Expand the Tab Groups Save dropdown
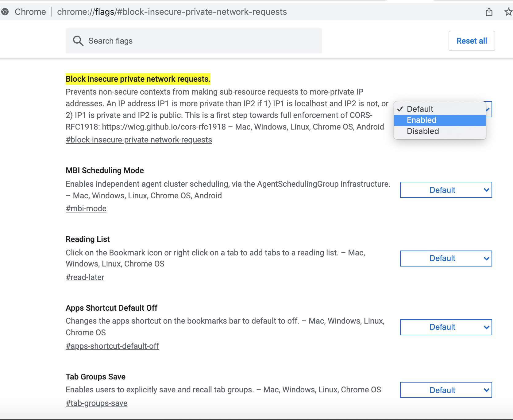 pos(446,390)
